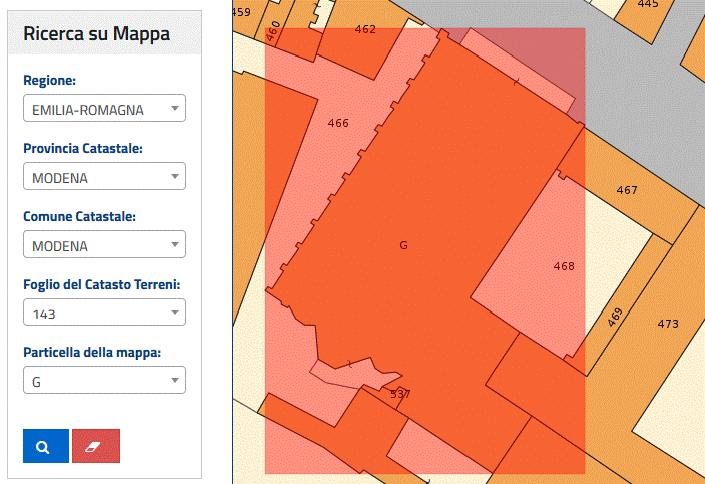Image resolution: width=705 pixels, height=484 pixels.
Task: Click the red eraser clear button
Action: coord(96,446)
